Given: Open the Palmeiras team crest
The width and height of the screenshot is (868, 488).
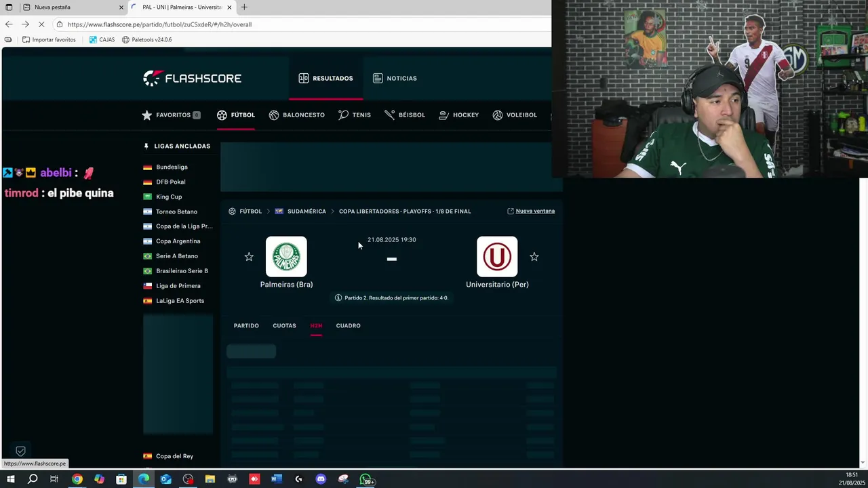Looking at the screenshot, I should [286, 257].
